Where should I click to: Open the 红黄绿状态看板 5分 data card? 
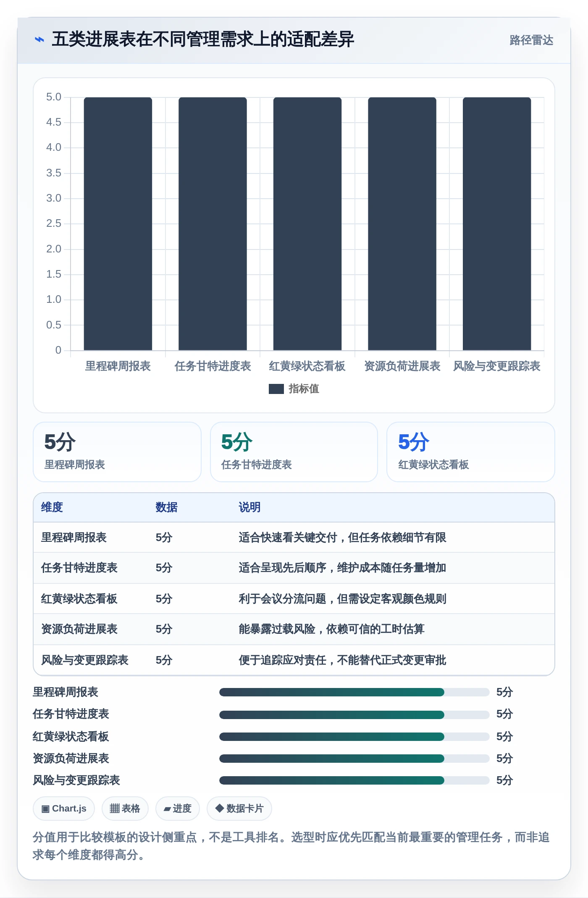471,452
